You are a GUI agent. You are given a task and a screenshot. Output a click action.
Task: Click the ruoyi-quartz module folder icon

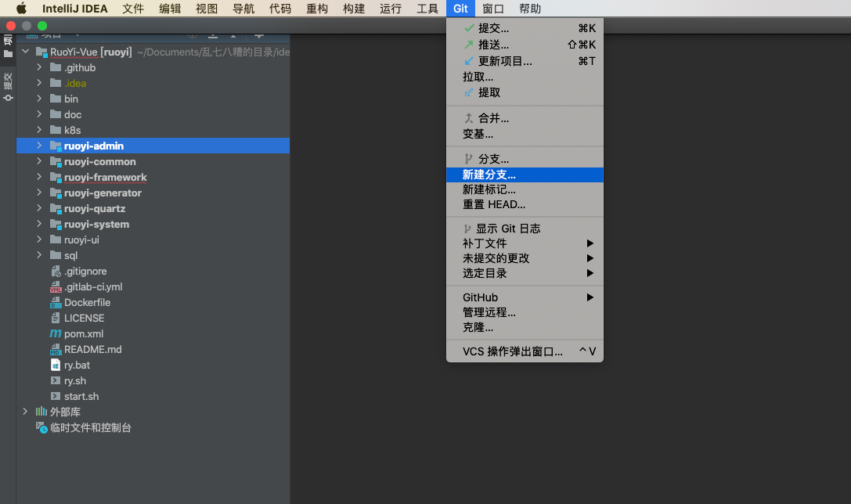pos(55,208)
